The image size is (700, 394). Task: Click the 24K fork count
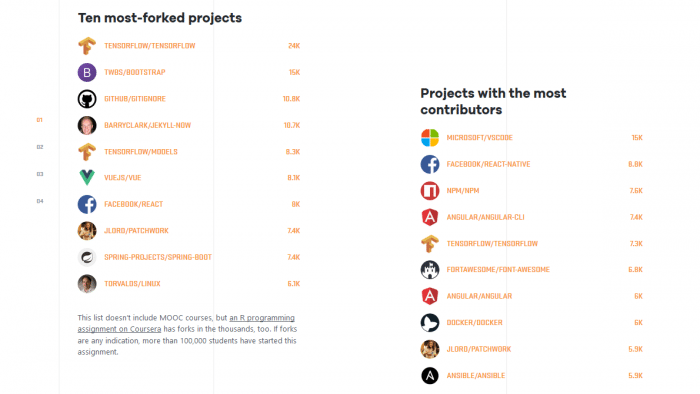coord(294,46)
